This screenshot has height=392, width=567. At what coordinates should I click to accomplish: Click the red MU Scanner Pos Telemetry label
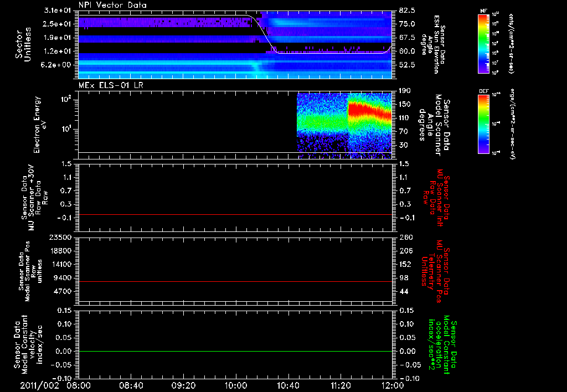pyautogui.click(x=437, y=272)
